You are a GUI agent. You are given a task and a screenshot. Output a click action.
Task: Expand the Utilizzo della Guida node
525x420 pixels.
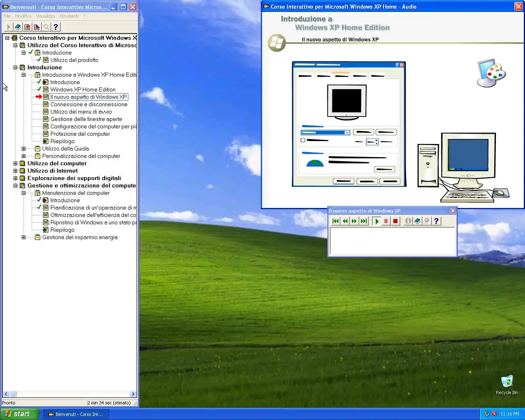point(23,148)
